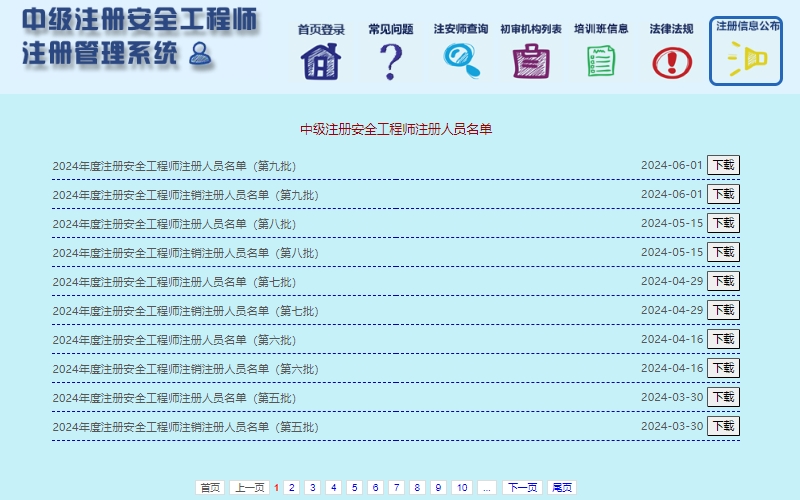Image resolution: width=800 pixels, height=500 pixels.
Task: Click the ellipsis pagination button
Action: 486,488
